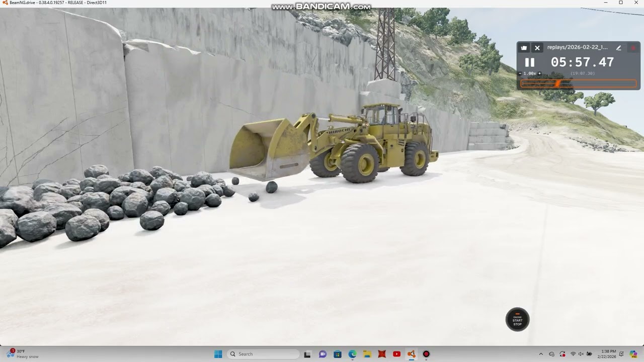644x362 pixels.
Task: Click the sync tray icon with red dot
Action: click(562, 354)
